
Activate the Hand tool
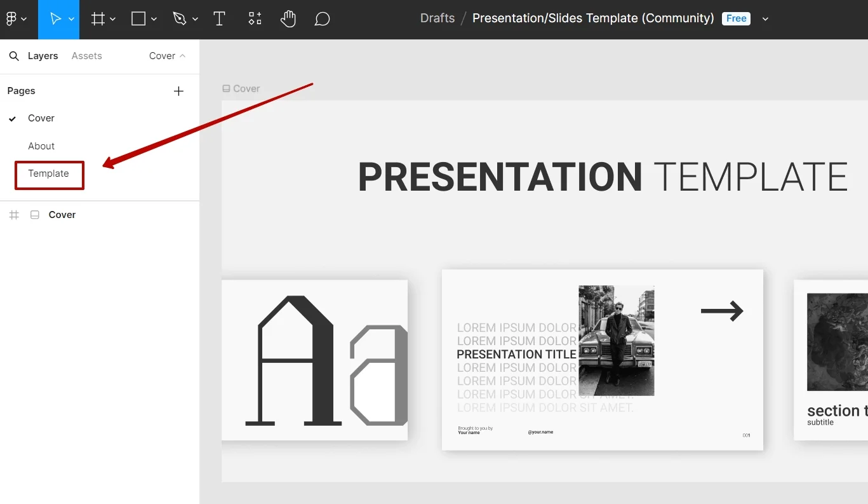tap(288, 19)
